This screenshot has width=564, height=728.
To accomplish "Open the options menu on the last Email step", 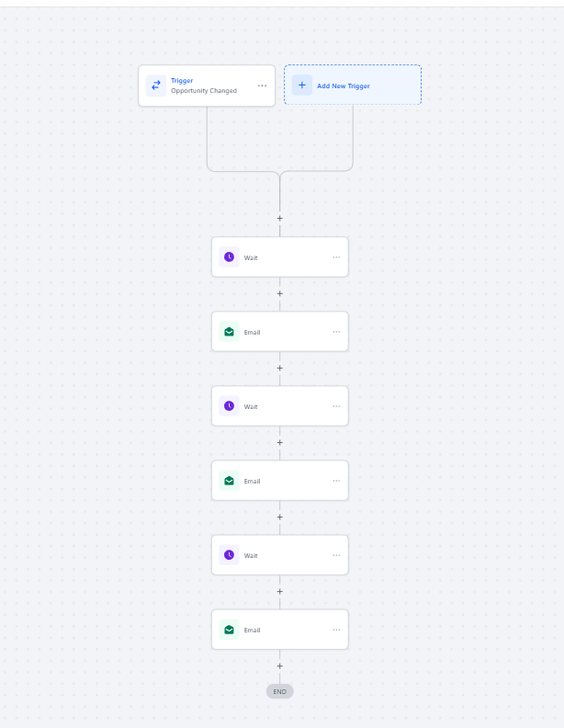I will [336, 630].
